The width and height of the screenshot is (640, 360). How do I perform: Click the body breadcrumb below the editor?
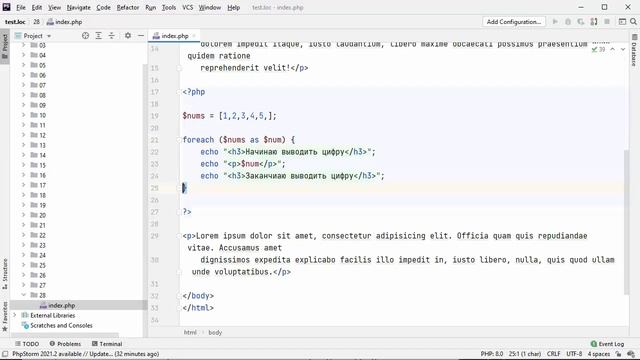pos(215,332)
